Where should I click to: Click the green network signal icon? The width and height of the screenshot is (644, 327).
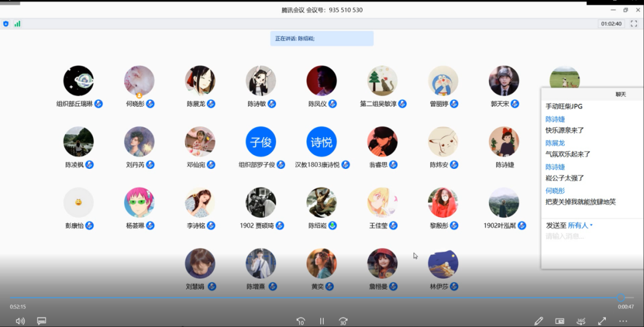point(17,24)
